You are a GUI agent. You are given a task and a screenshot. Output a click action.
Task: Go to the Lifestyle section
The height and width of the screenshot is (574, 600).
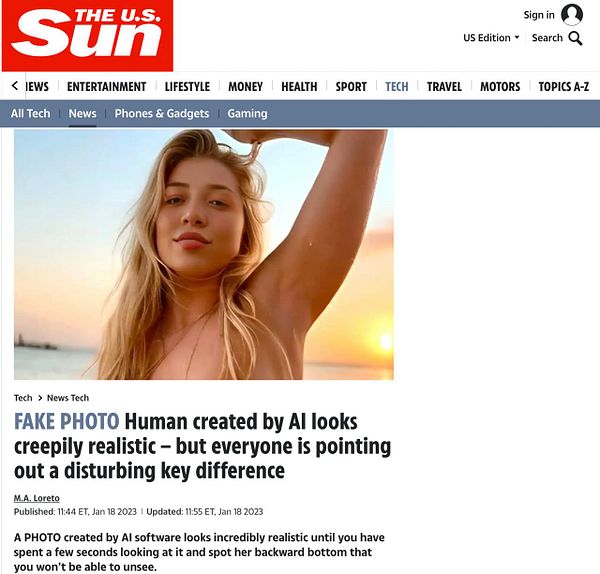187,86
